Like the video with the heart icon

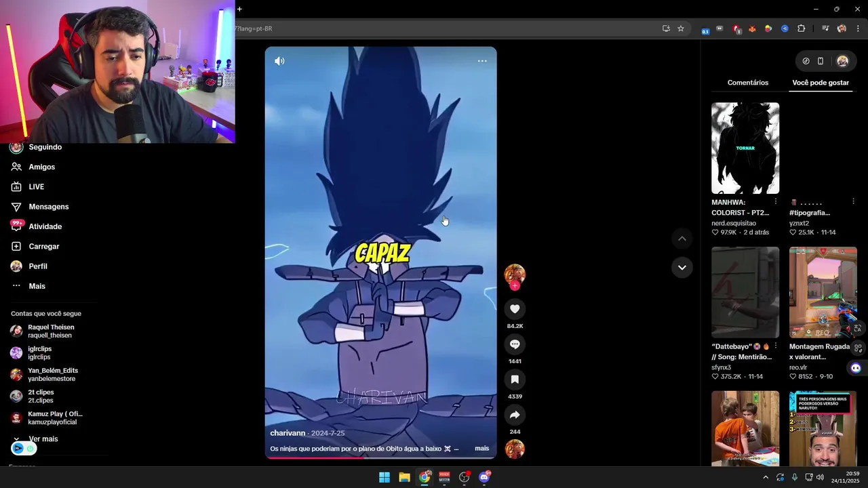pos(515,309)
